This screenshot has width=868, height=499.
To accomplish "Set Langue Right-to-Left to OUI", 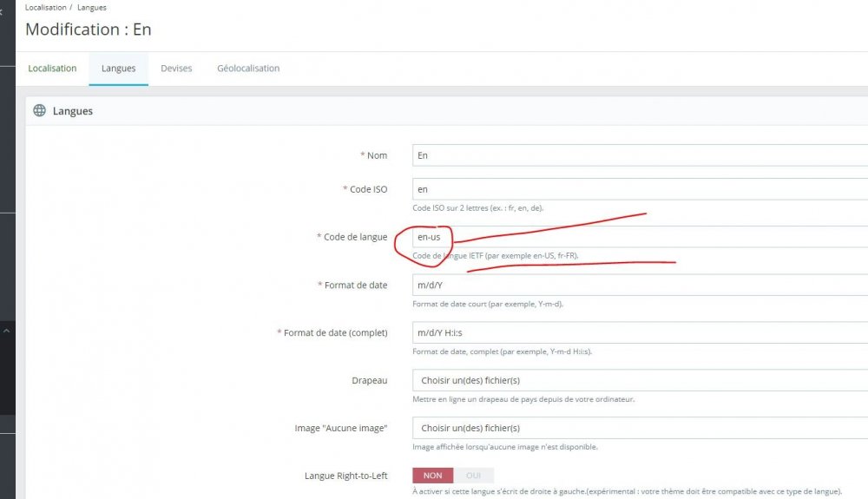I will (473, 476).
